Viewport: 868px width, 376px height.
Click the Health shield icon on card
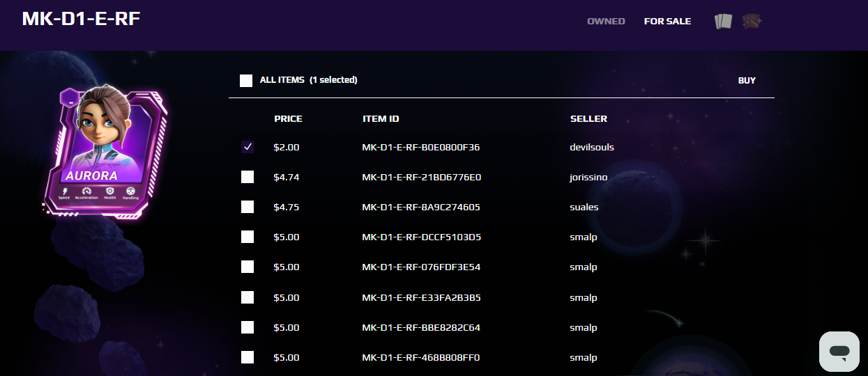pyautogui.click(x=110, y=191)
